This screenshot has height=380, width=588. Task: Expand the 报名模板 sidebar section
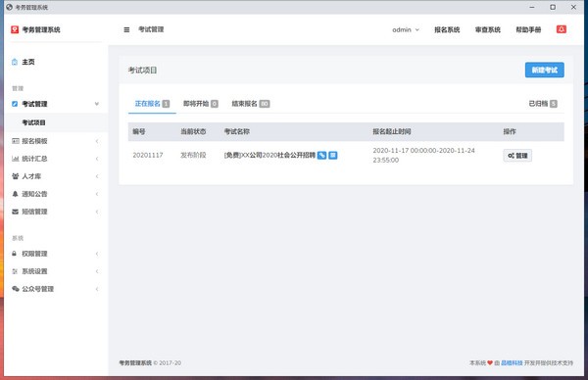point(56,141)
